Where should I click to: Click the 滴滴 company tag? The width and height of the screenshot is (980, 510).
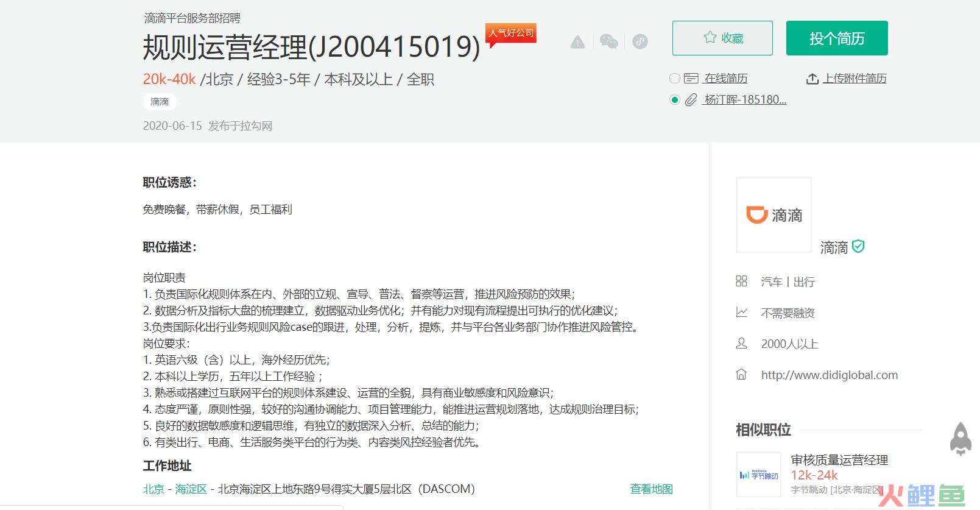160,102
